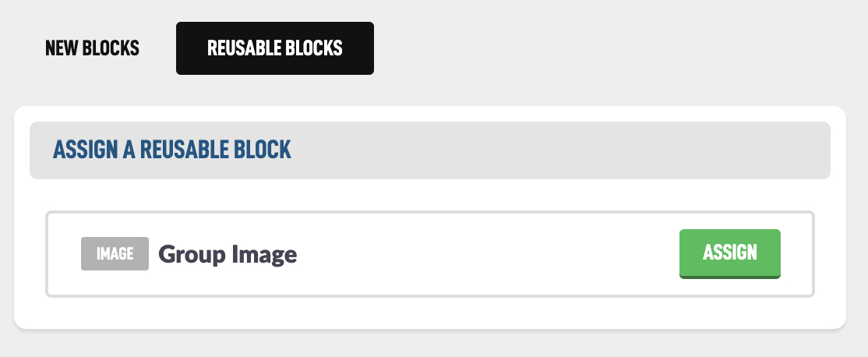Screen dimensions: 868x357
Task: Click the "REUSABLE BLOCKS" label
Action: (274, 48)
